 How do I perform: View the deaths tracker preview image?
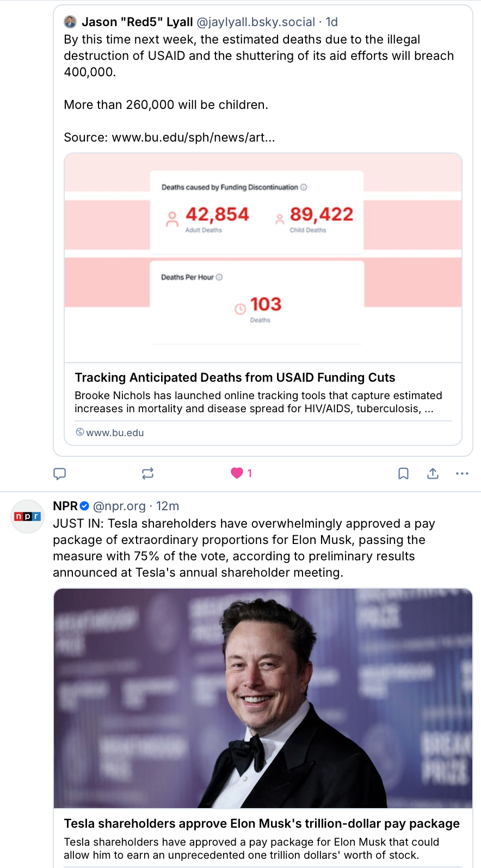263,258
